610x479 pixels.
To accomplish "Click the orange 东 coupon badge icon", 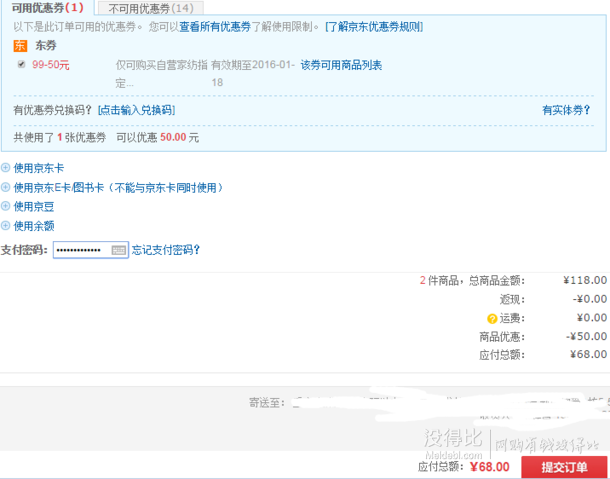I will tap(20, 46).
